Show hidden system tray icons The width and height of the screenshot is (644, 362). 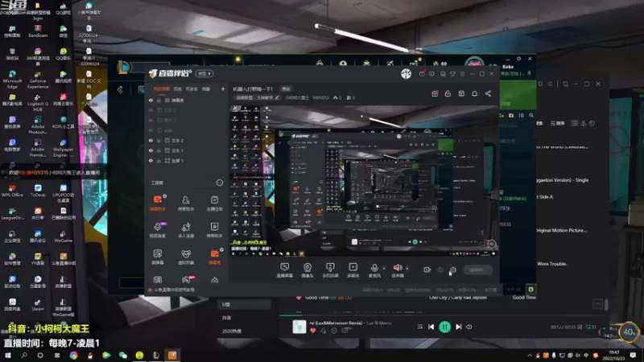530,355
